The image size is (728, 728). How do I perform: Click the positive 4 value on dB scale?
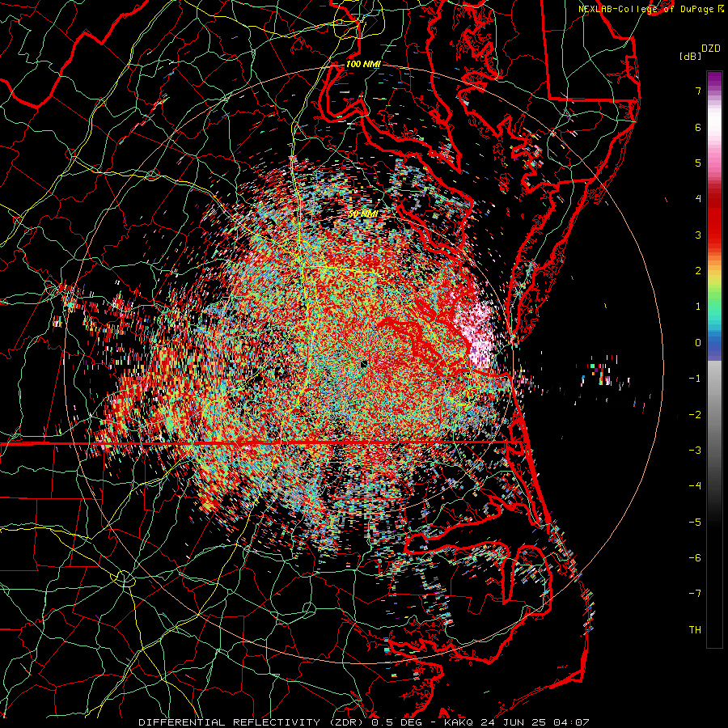[x=698, y=198]
